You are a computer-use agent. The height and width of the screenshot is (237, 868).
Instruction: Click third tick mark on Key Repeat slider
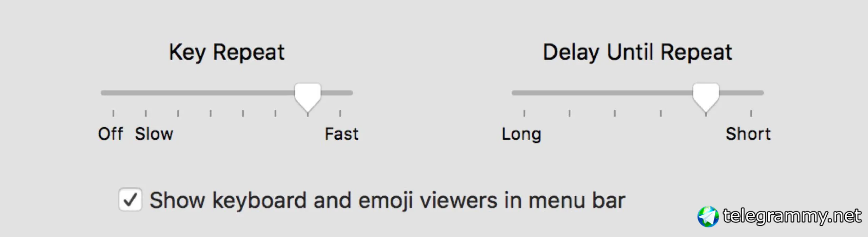pos(178,113)
